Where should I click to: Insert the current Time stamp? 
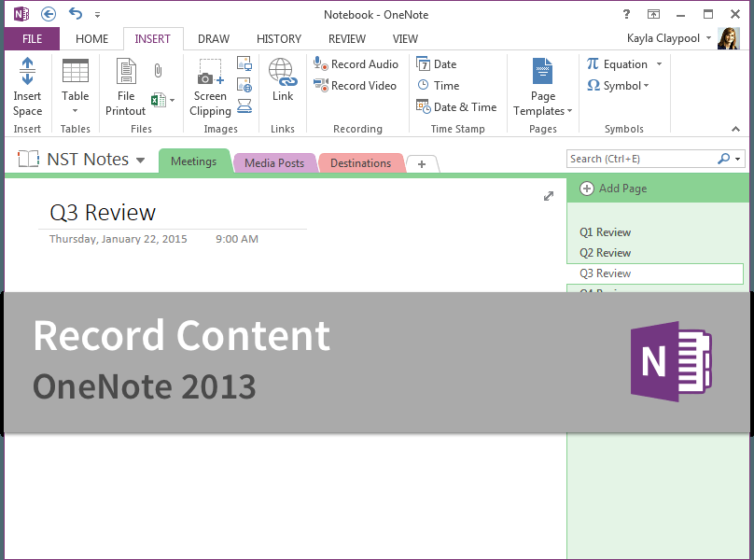tap(438, 86)
